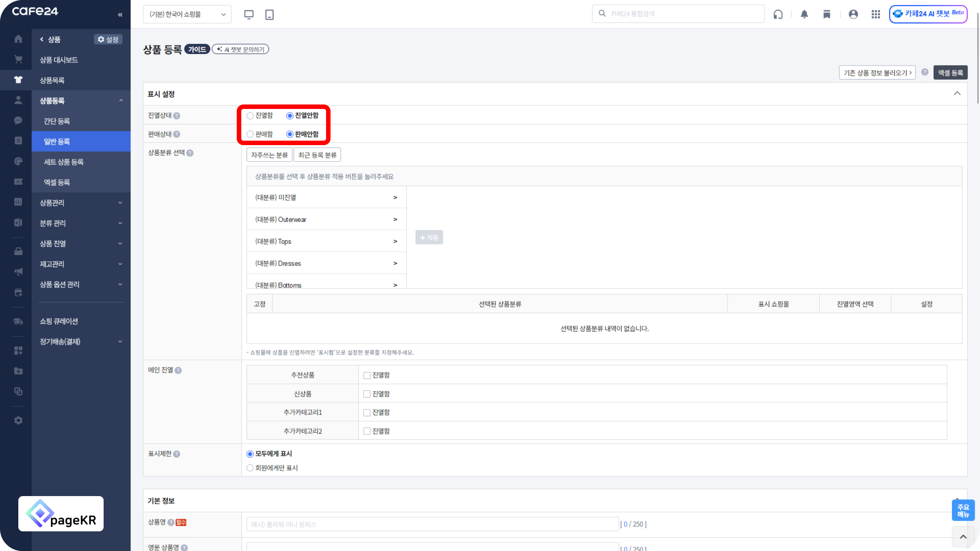Viewport: 980px width, 551px height.
Task: Check 진열함 for 추천상품
Action: click(x=367, y=376)
